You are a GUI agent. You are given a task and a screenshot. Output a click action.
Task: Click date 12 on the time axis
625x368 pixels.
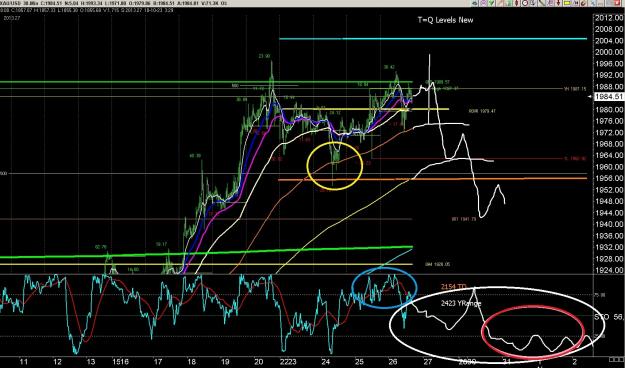pyautogui.click(x=57, y=362)
